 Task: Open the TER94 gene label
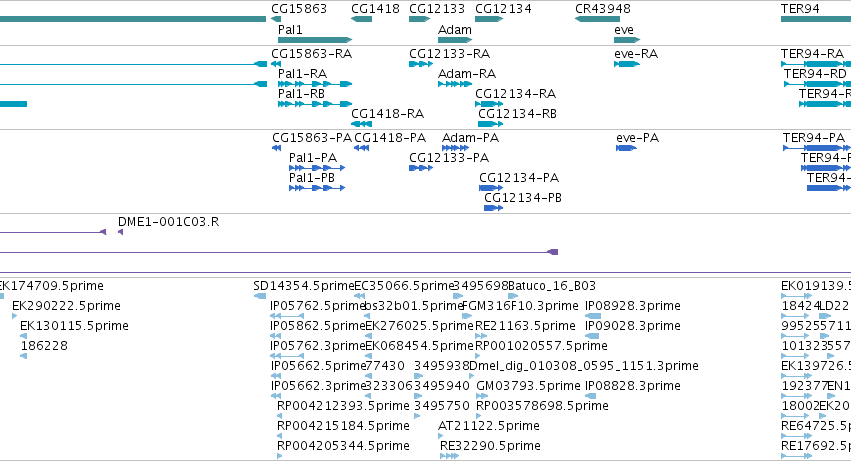pos(800,9)
